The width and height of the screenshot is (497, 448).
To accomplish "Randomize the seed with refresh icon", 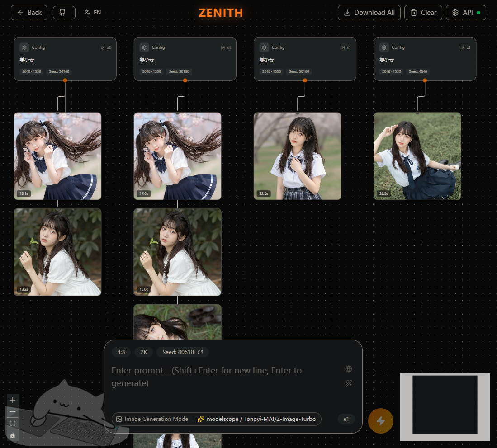I will [x=200, y=352].
